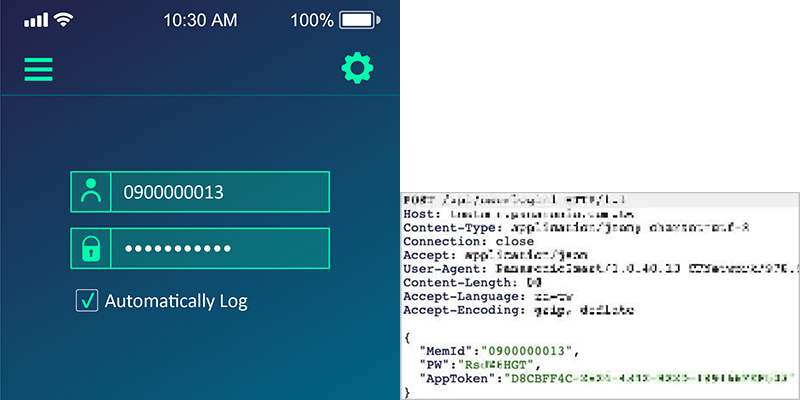Screen dimensions: 800x400
Task: Focus the phone number field showing 0900000013
Action: pos(218,191)
